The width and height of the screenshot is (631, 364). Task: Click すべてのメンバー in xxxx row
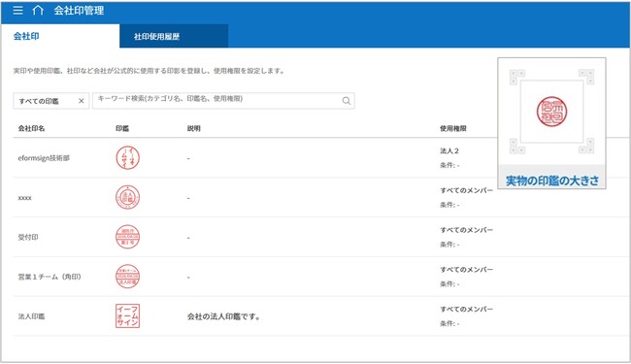click(x=466, y=190)
